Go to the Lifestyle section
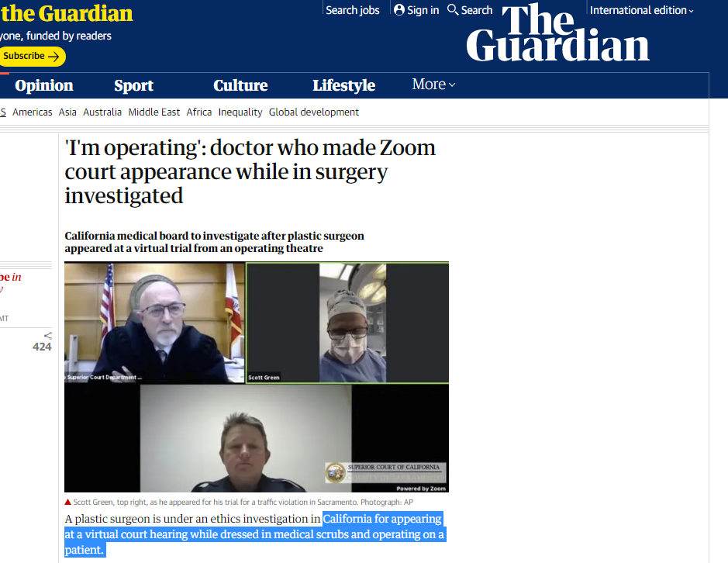The height and width of the screenshot is (563, 728). [343, 85]
